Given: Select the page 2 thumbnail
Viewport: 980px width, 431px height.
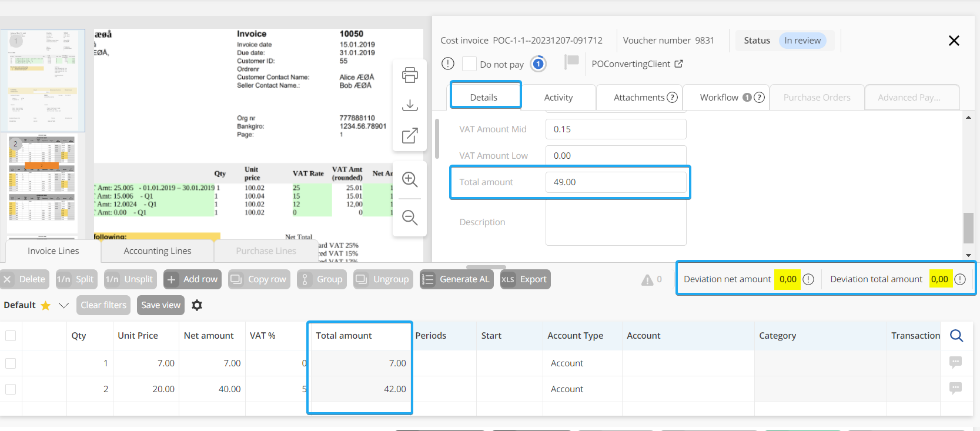Looking at the screenshot, I should coord(42,178).
